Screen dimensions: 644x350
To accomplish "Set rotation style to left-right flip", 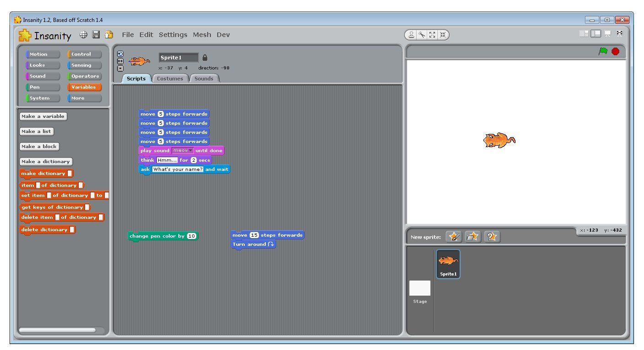I will tap(120, 61).
